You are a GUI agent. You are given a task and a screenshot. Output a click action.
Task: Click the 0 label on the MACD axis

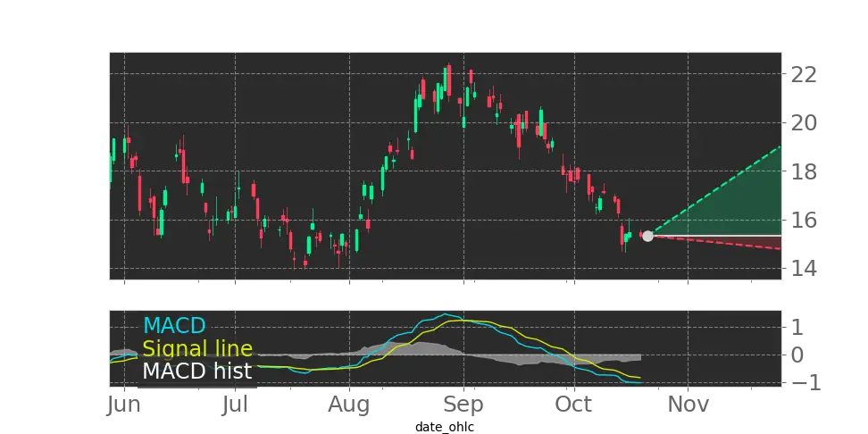[797, 355]
